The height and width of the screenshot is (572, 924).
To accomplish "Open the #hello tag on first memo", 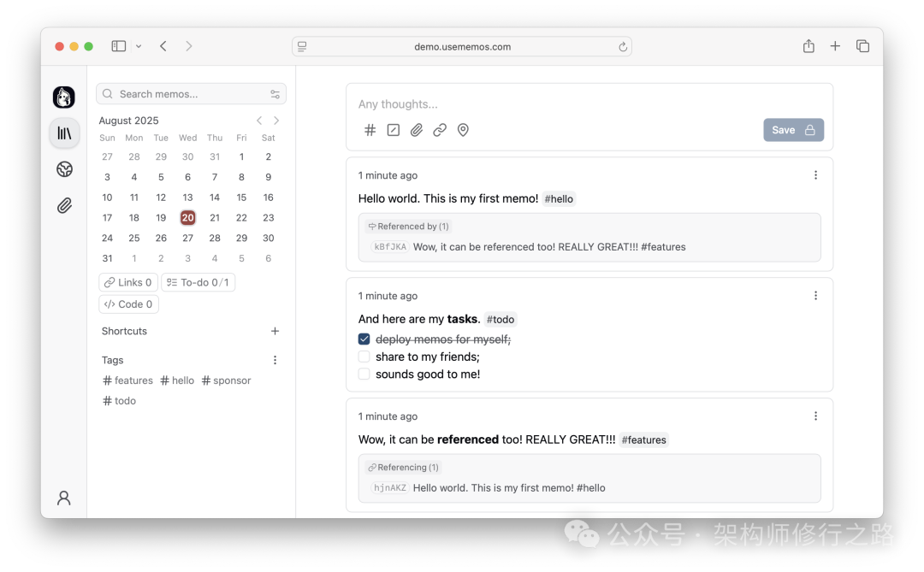I will click(x=559, y=199).
